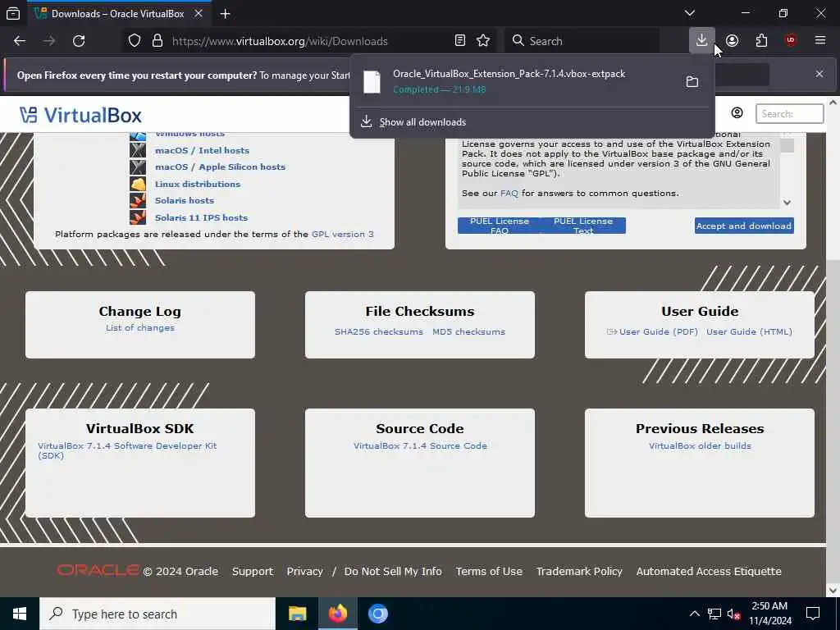Reload the page with the refresh icon
The height and width of the screenshot is (630, 840).
point(79,41)
